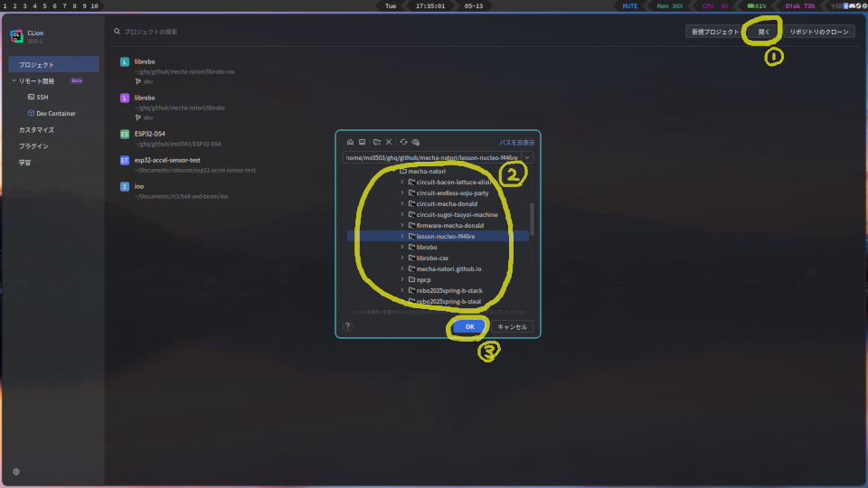Image resolution: width=868 pixels, height=488 pixels.
Task: Expand circuit-mecha-donald folder arrow
Action: 402,203
